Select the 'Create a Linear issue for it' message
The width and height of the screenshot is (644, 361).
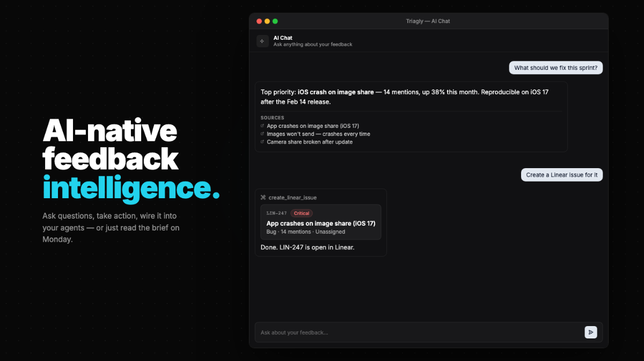[x=561, y=175]
